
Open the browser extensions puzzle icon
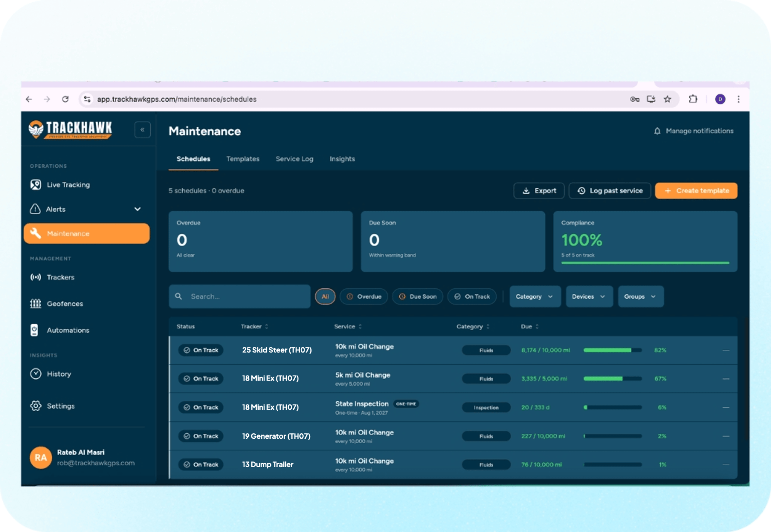pos(693,99)
